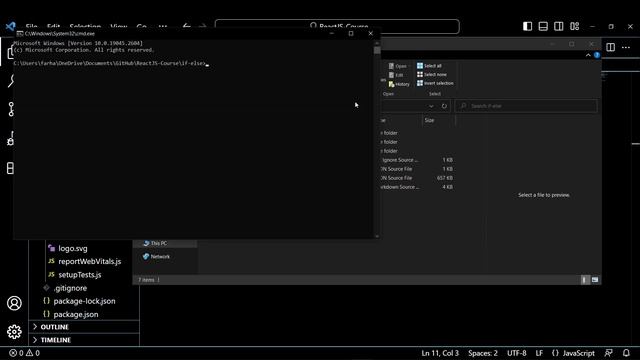Screen dimensions: 640x360
Task: Click LF end-of-line indicator
Action: coord(539,353)
